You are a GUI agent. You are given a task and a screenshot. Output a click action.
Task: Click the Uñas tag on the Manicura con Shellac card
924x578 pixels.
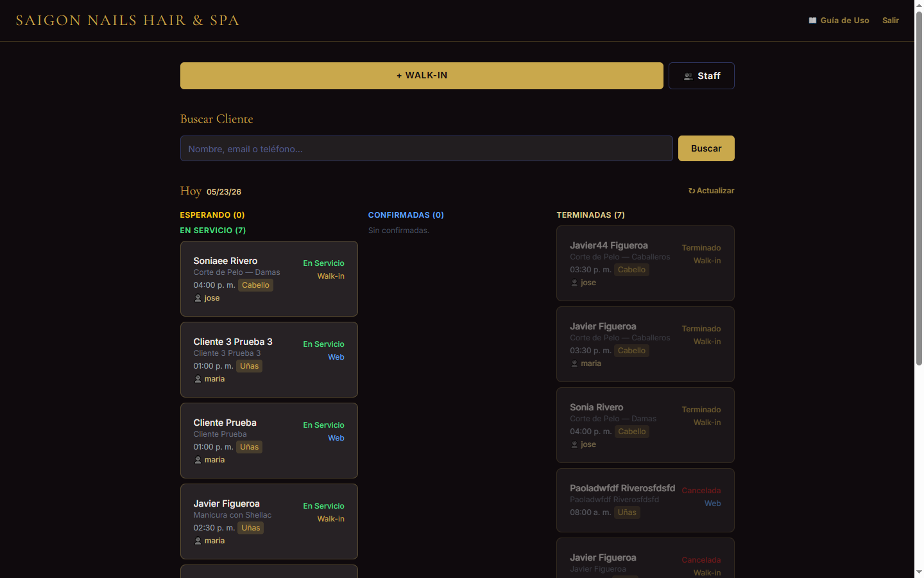tap(251, 528)
